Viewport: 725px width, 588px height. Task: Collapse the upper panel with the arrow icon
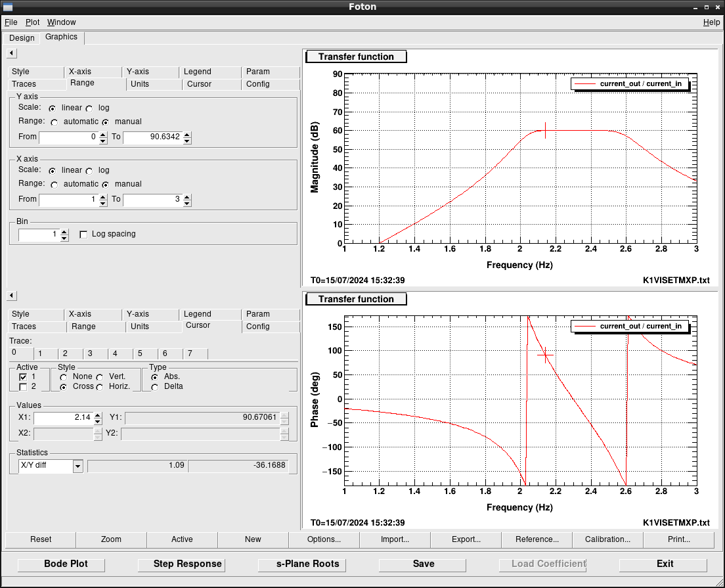point(11,53)
